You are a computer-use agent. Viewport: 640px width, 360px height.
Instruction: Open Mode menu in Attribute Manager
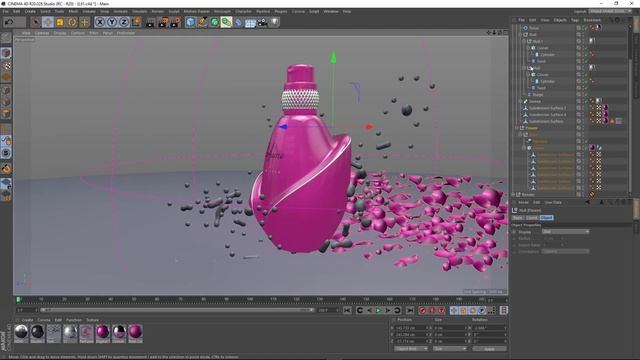523,202
